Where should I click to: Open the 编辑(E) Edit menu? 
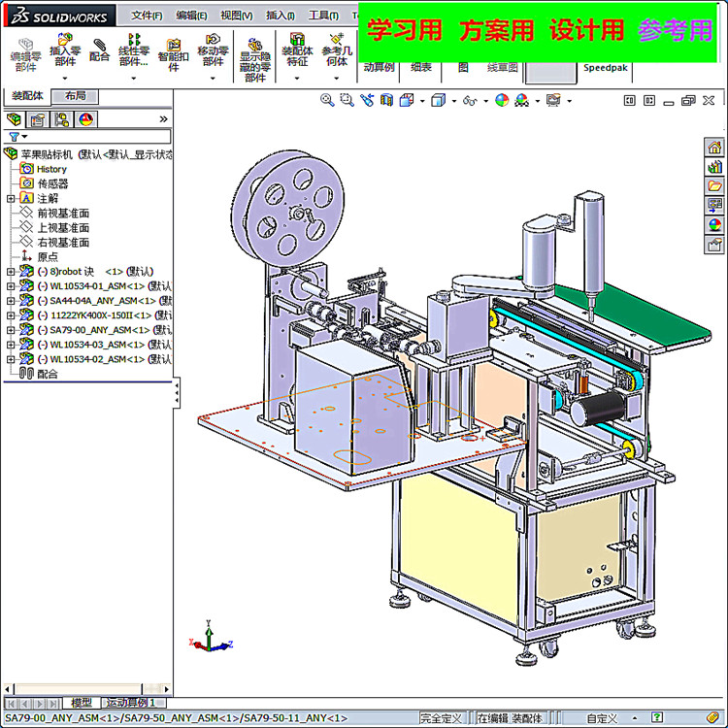pyautogui.click(x=191, y=16)
